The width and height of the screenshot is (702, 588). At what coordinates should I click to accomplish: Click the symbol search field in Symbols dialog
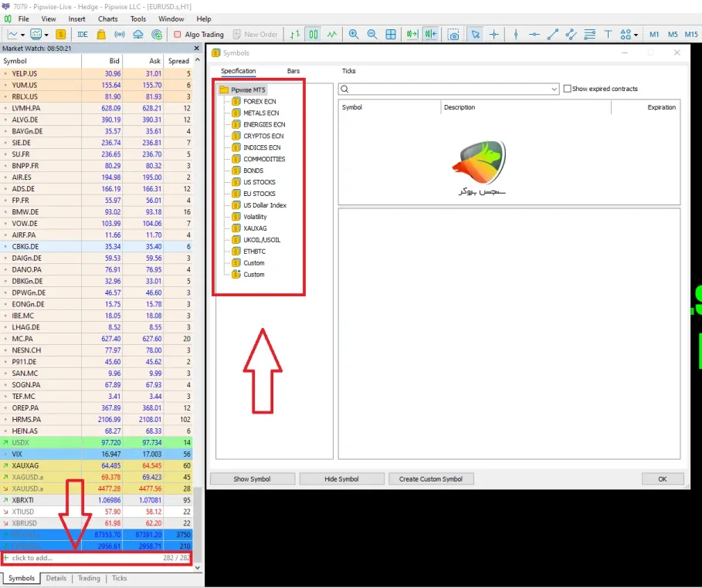point(449,89)
